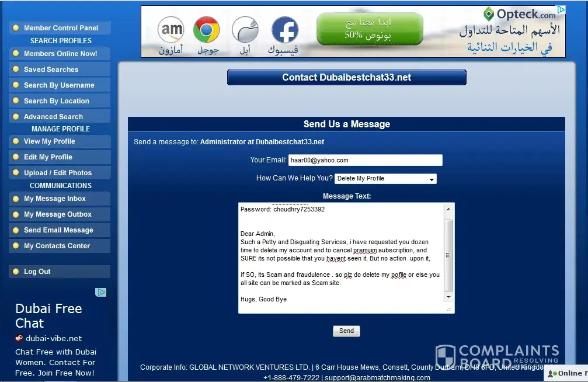This screenshot has height=382, width=588.
Task: Choose Send Email Message
Action: click(x=60, y=230)
